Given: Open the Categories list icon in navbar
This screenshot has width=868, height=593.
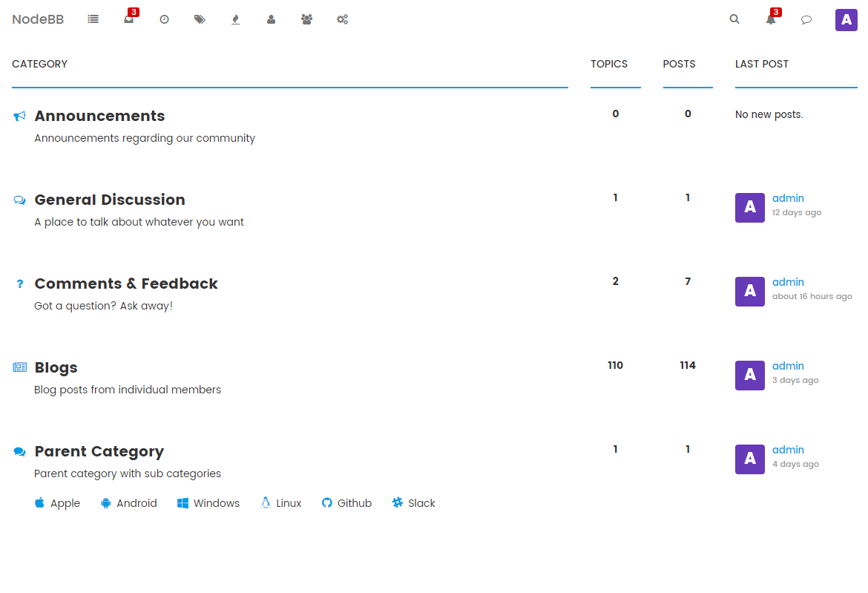Looking at the screenshot, I should (x=93, y=19).
